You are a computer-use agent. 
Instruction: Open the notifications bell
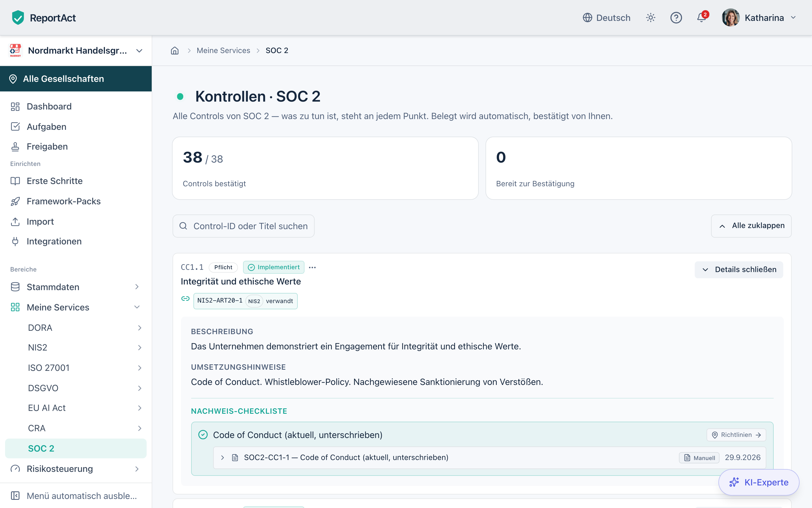(x=701, y=17)
